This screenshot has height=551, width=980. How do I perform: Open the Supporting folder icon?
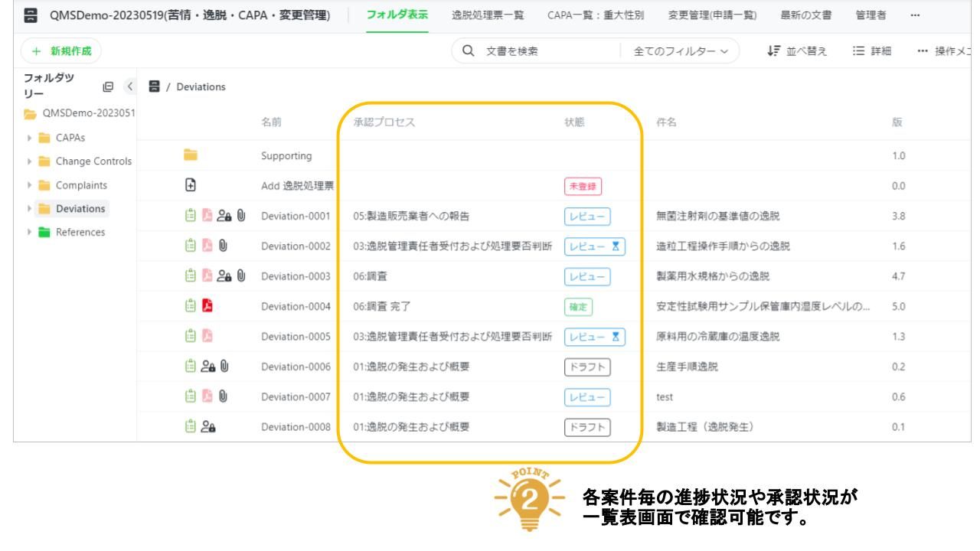[189, 156]
